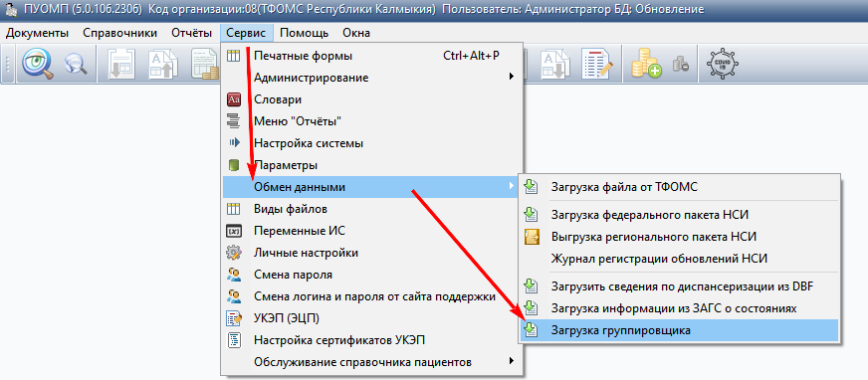The image size is (868, 380).
Task: Click the gear icon beside Личные настройки
Action: click(234, 253)
